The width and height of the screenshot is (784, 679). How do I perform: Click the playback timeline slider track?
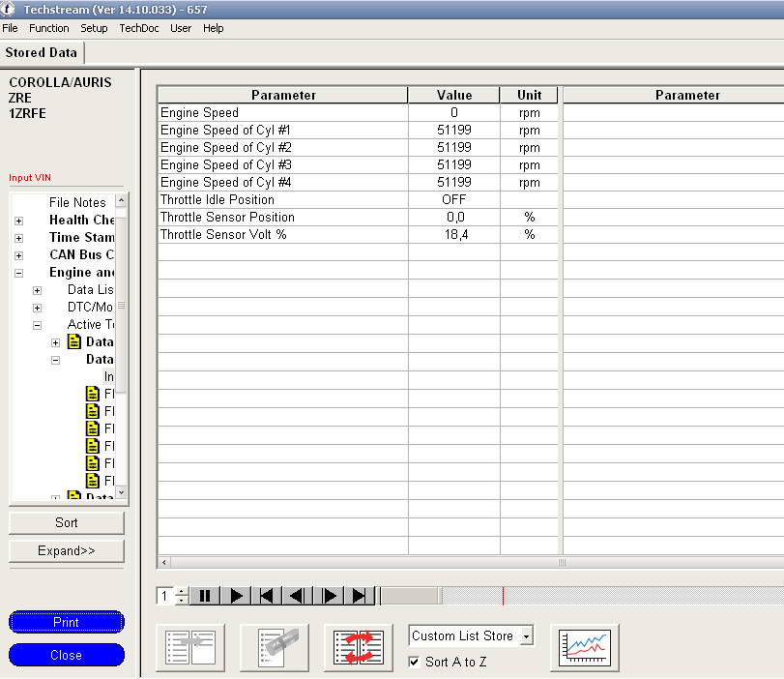point(580,596)
